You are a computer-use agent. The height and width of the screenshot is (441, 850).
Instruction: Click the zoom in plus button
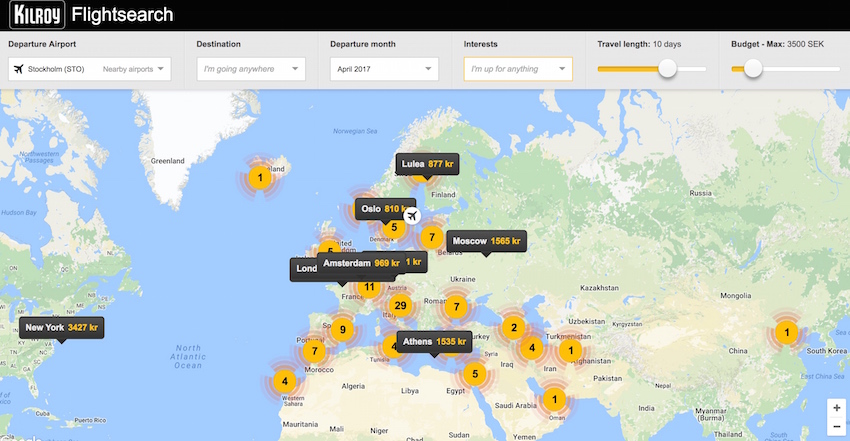[x=835, y=408]
